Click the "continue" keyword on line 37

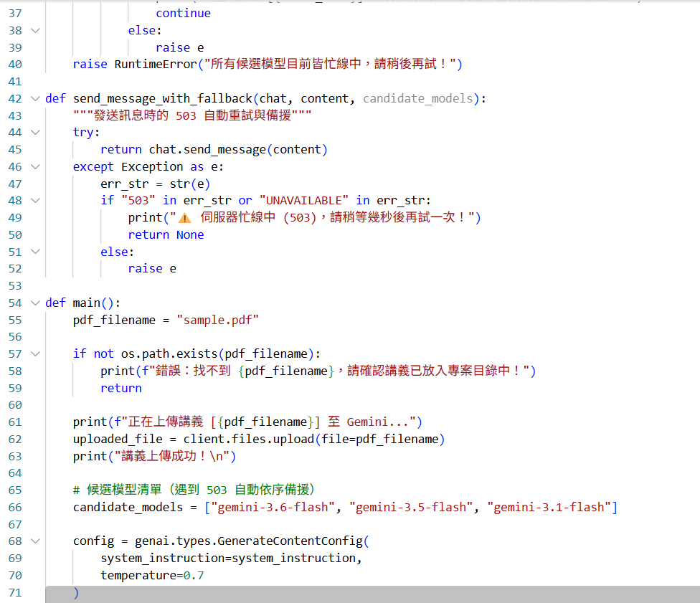184,14
